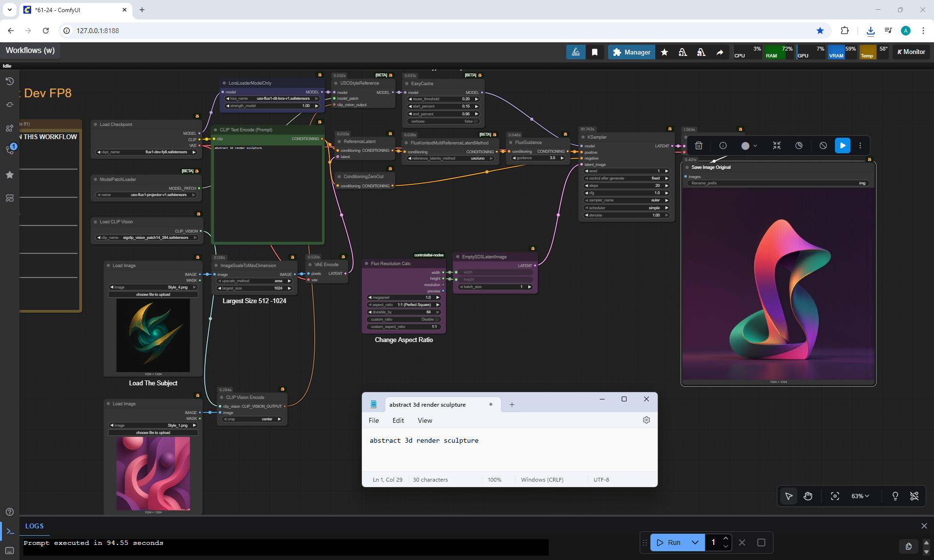Delete the selected node with trash icon
Screen dimensions: 934x560
pyautogui.click(x=699, y=145)
